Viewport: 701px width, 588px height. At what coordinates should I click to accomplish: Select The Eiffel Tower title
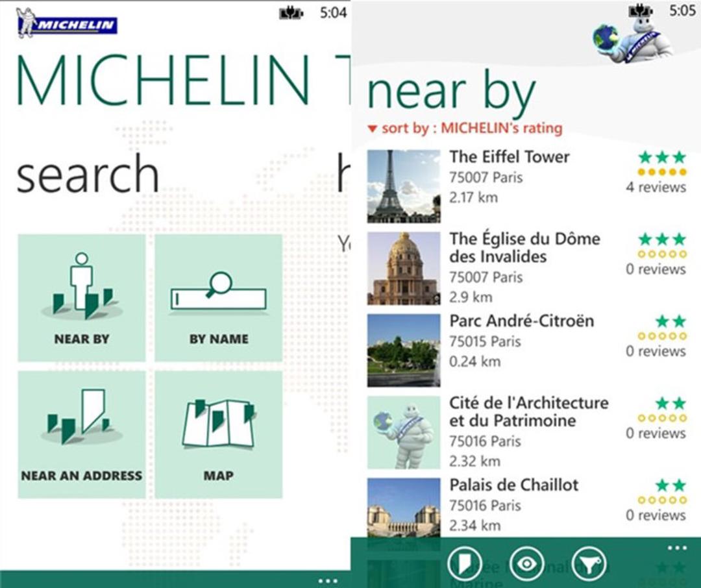[x=510, y=157]
